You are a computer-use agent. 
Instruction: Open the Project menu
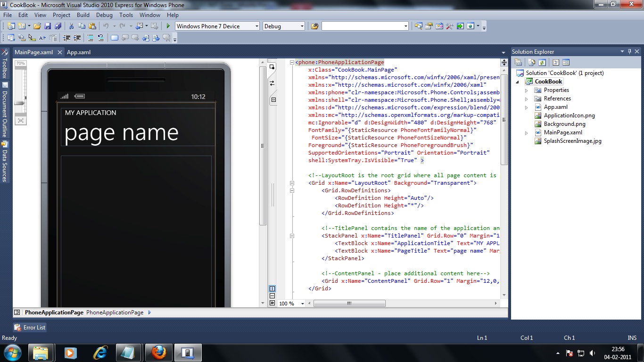tap(61, 15)
